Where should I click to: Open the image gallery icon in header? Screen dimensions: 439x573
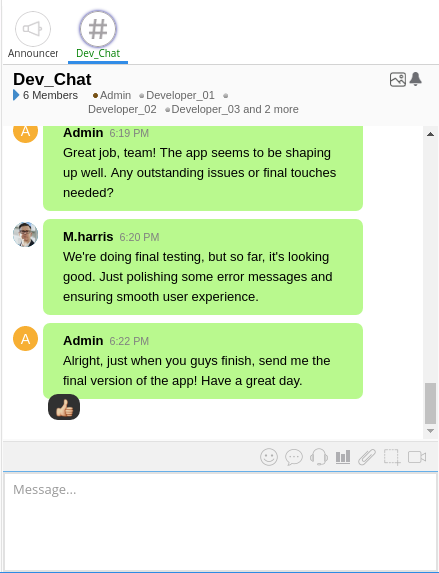point(398,79)
